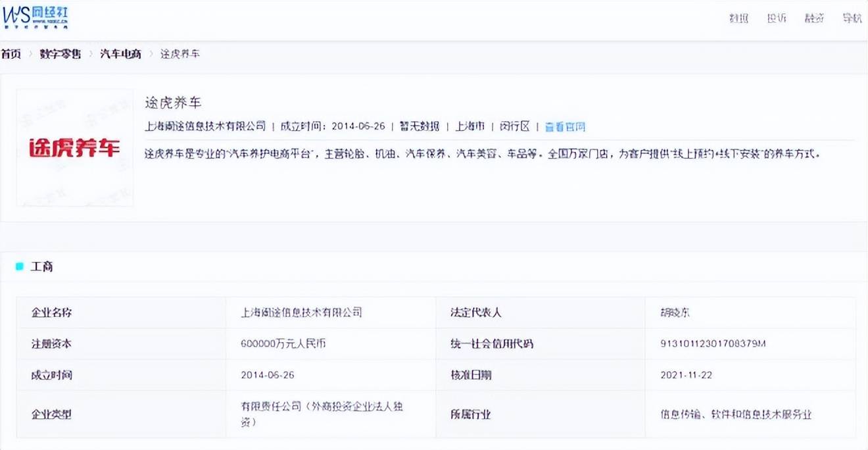Click the 上海市 city label
The image size is (868, 450).
click(470, 126)
